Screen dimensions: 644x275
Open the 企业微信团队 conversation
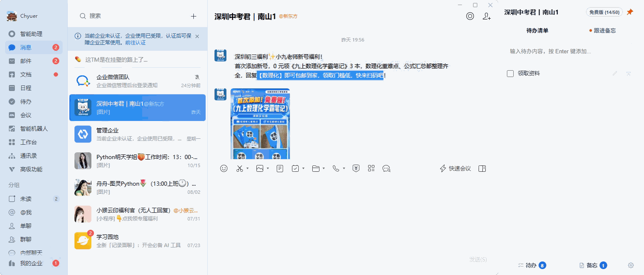point(138,81)
